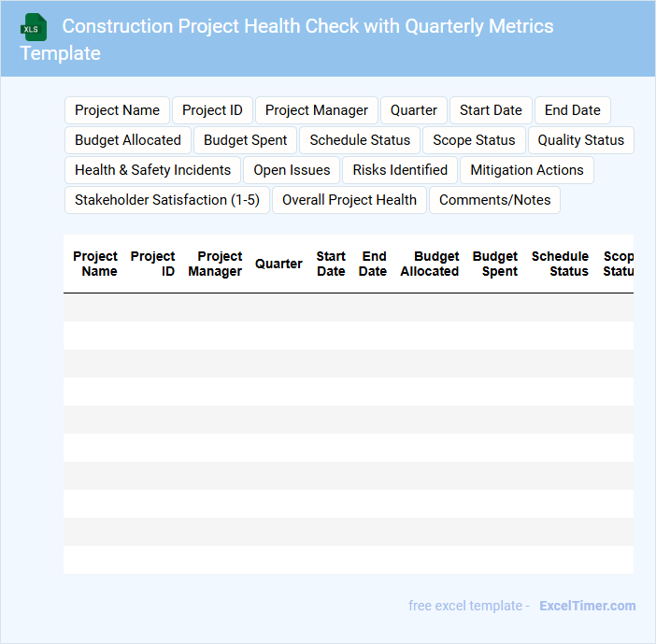Select the Project Name tag
Image resolution: width=656 pixels, height=644 pixels.
[117, 110]
